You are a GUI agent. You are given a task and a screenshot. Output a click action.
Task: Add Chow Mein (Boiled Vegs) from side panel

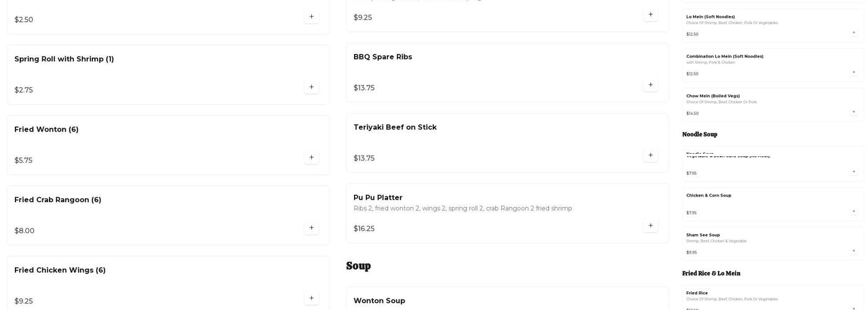coord(853,112)
